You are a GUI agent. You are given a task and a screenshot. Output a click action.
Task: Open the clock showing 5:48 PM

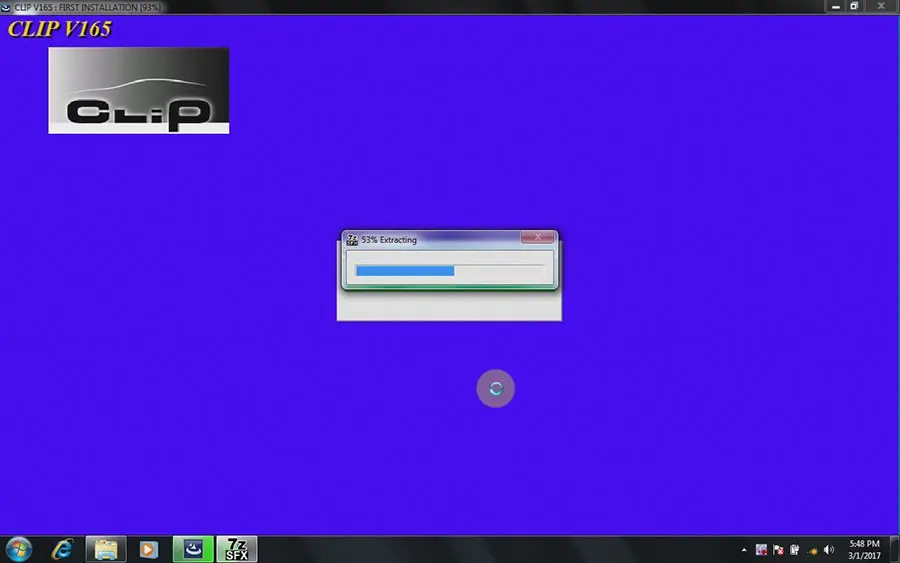[864, 549]
